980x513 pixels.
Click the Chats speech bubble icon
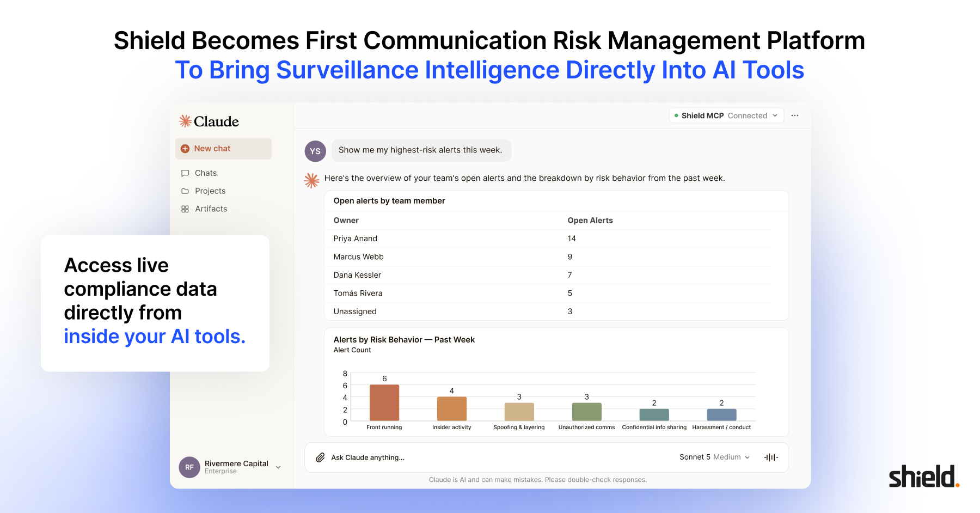185,173
